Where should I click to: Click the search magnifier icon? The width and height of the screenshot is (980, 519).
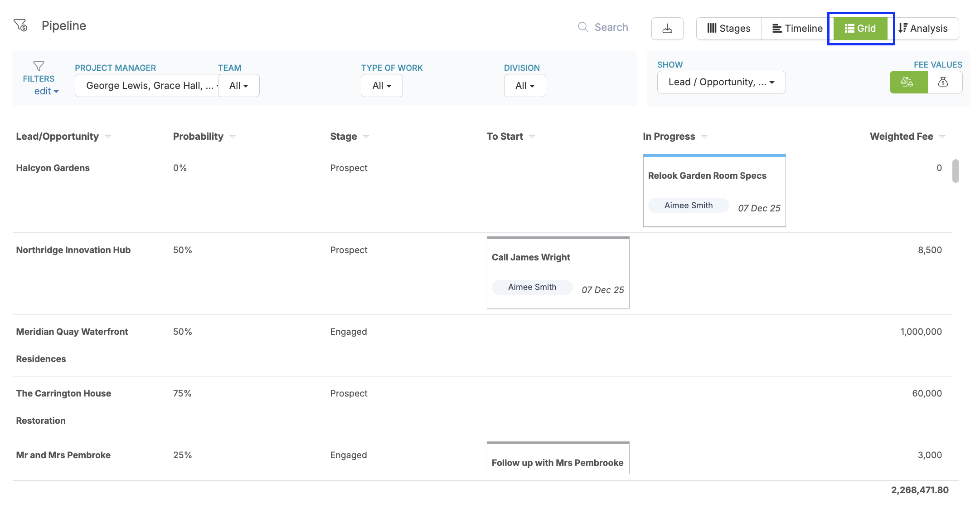click(x=583, y=27)
